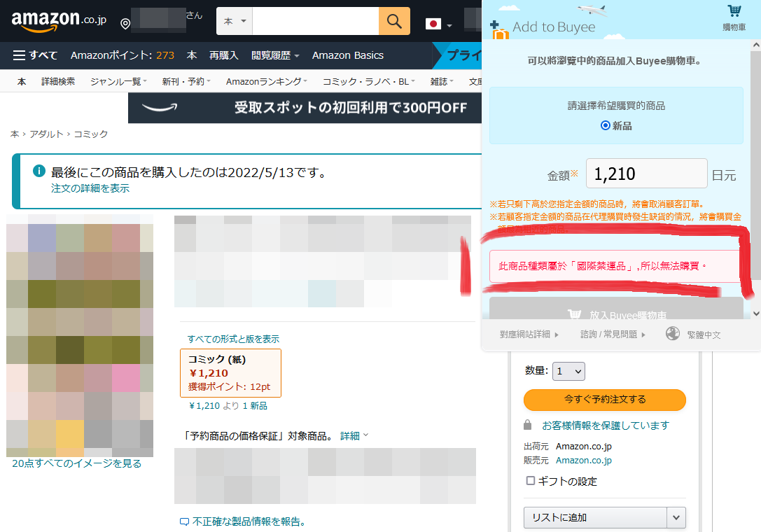Click the pixelated product cover image
The width and height of the screenshot is (761, 532).
coord(80,336)
